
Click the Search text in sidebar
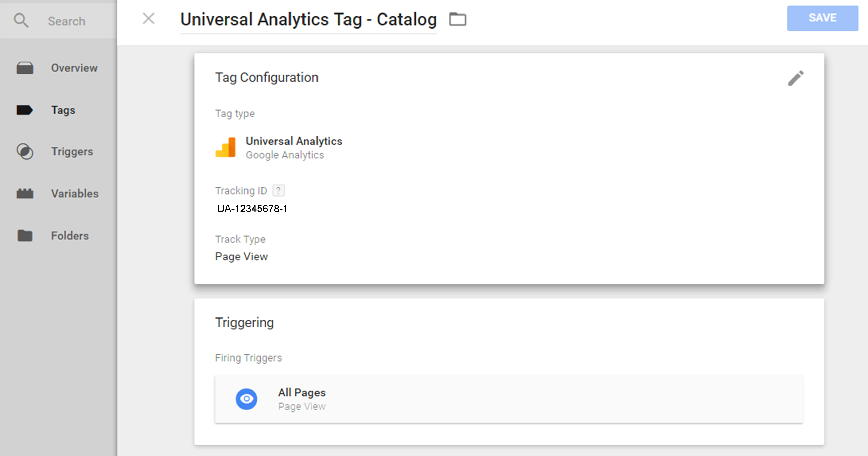point(66,21)
